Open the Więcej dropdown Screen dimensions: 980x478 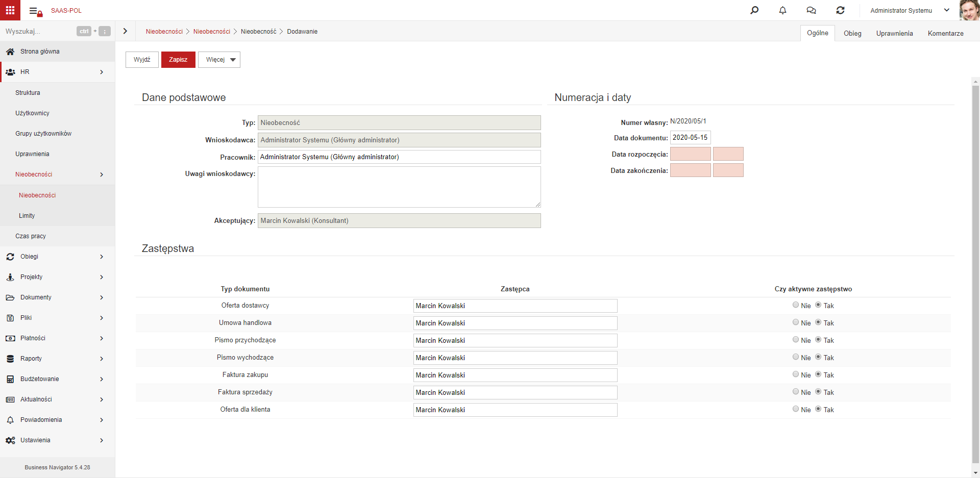219,60
